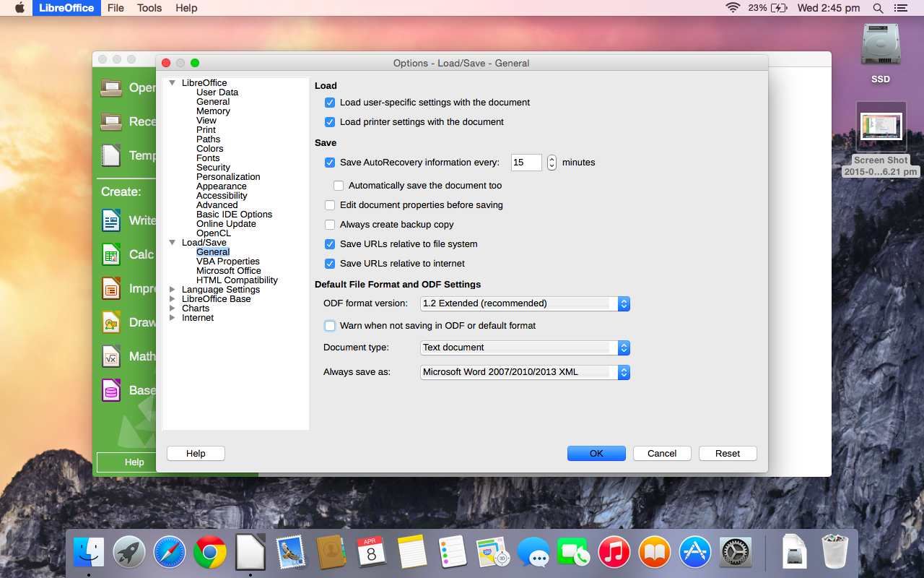The height and width of the screenshot is (578, 924).
Task: Click the Cancel button
Action: point(662,454)
